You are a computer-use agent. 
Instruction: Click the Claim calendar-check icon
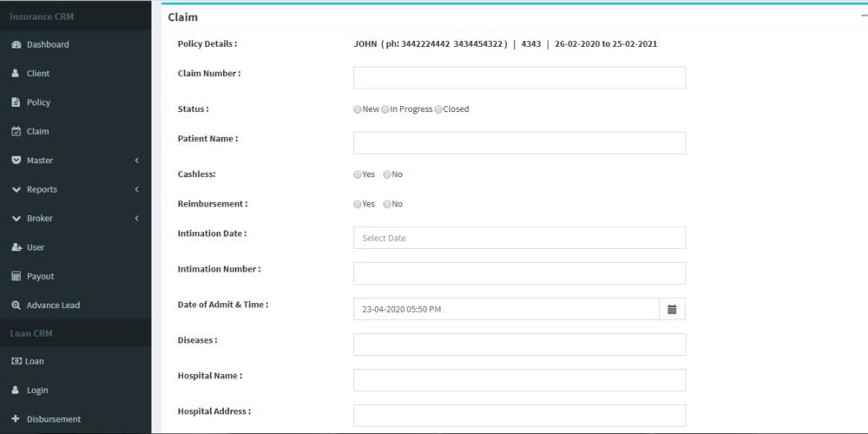tap(16, 132)
